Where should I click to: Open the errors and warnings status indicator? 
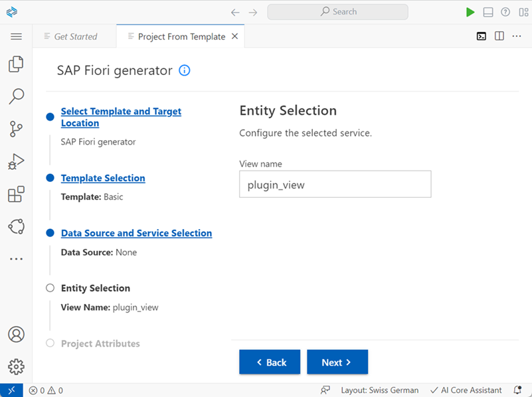(46, 390)
